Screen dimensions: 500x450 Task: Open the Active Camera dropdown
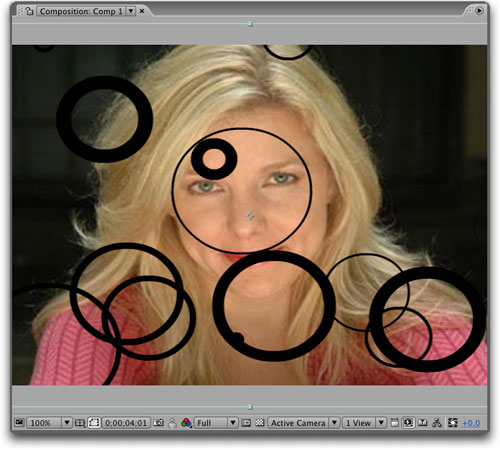pyautogui.click(x=303, y=423)
